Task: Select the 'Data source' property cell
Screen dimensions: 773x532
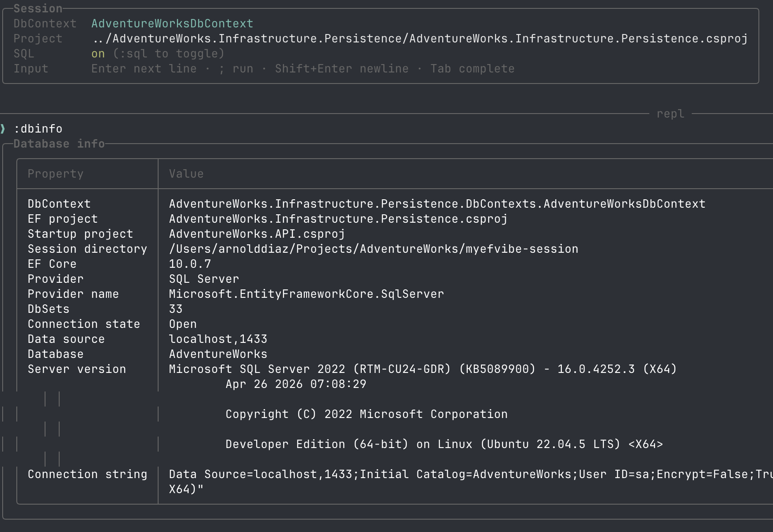Action: 66,339
